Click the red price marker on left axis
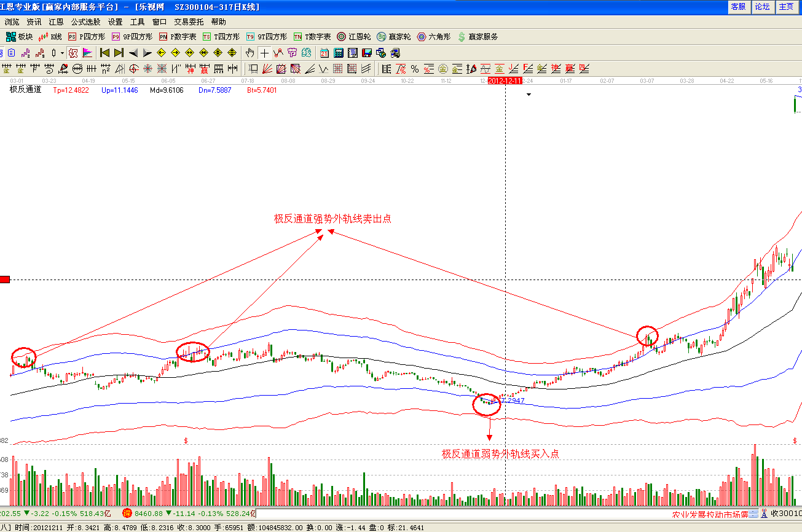802x532 pixels. tap(5, 280)
